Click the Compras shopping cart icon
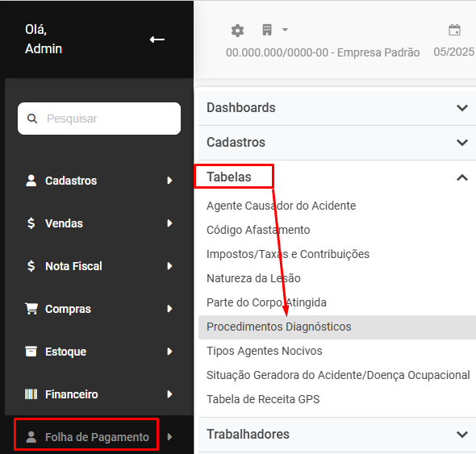This screenshot has height=454, width=476. click(31, 309)
